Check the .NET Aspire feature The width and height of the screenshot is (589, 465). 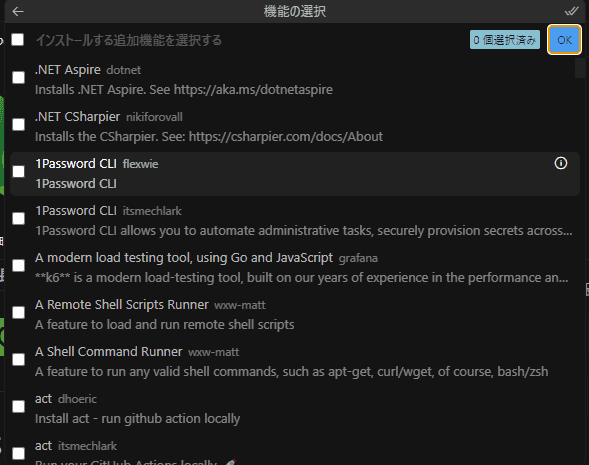(x=18, y=78)
